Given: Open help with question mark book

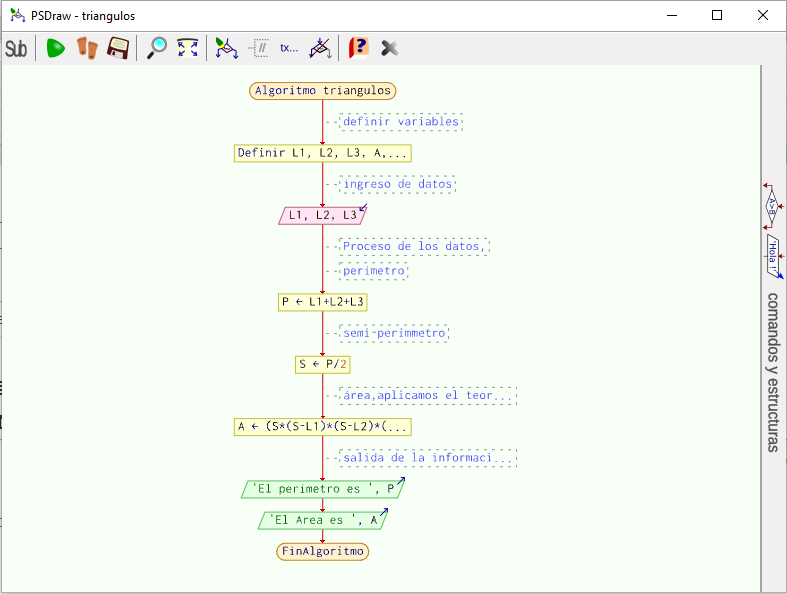Looking at the screenshot, I should pyautogui.click(x=359, y=48).
